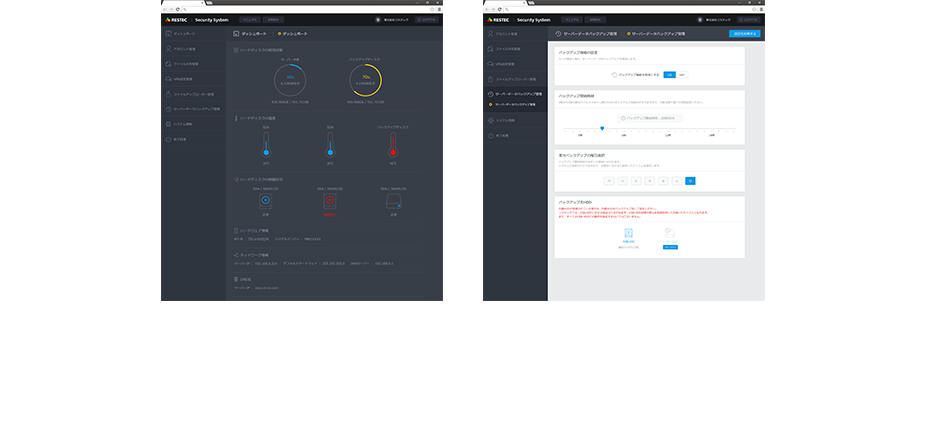The image size is (925, 435).
Task: Turn backup function ON in right window
Action: pos(670,75)
